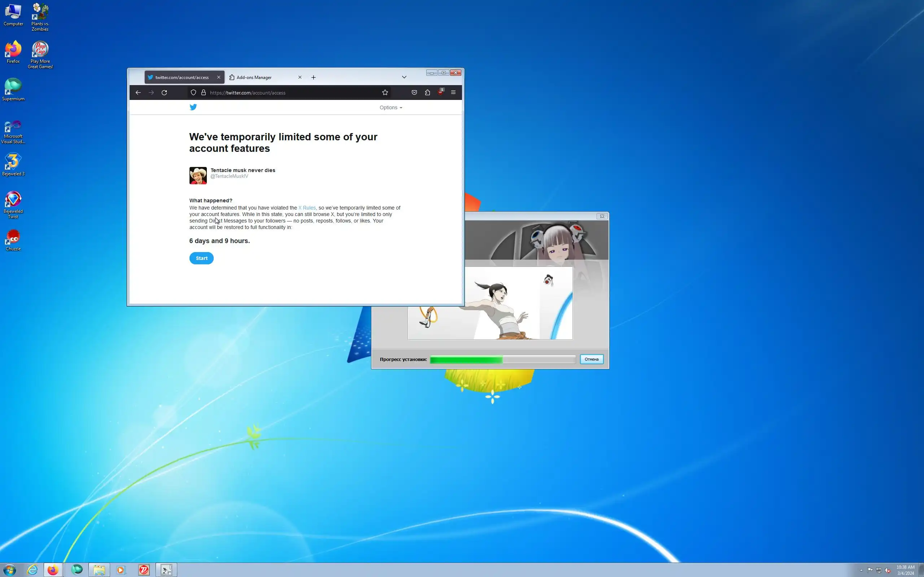
Task: Bookmark page with the star icon
Action: [385, 92]
